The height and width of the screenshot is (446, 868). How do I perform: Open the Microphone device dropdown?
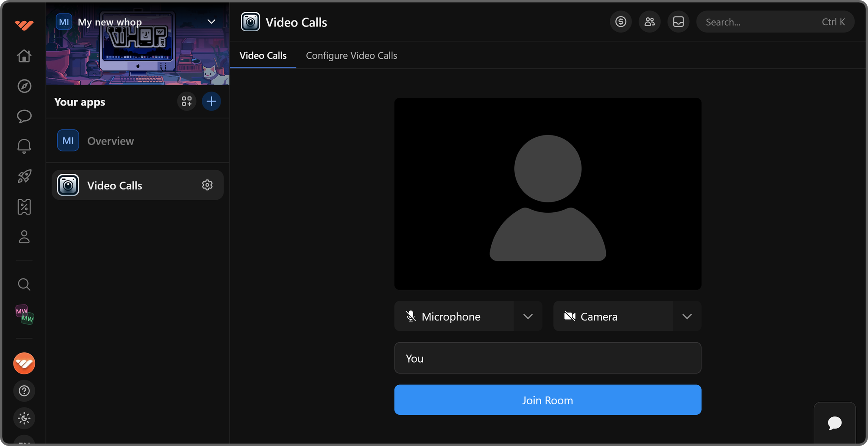tap(528, 316)
